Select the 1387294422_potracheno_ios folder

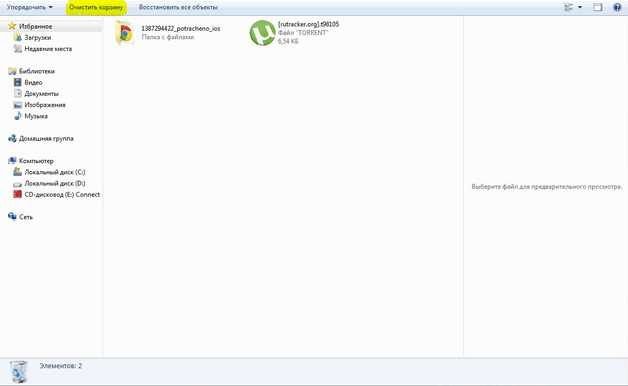click(x=168, y=32)
